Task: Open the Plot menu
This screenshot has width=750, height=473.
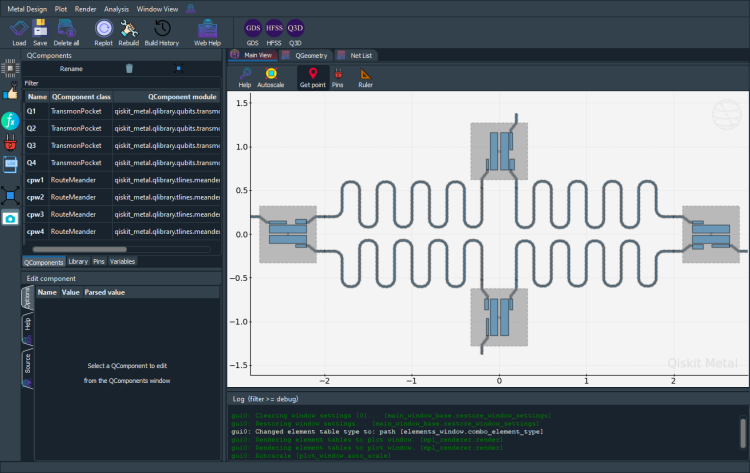Action: tap(61, 9)
